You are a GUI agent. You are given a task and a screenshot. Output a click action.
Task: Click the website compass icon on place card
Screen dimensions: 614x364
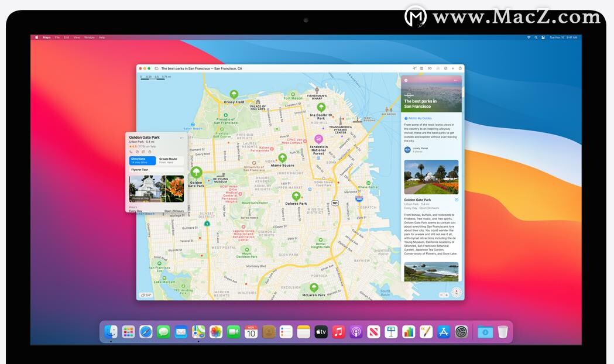coord(137,152)
